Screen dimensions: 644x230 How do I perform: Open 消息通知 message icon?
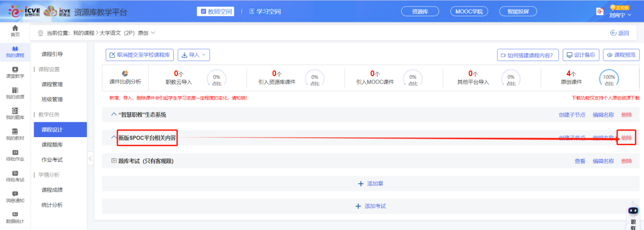click(15, 194)
